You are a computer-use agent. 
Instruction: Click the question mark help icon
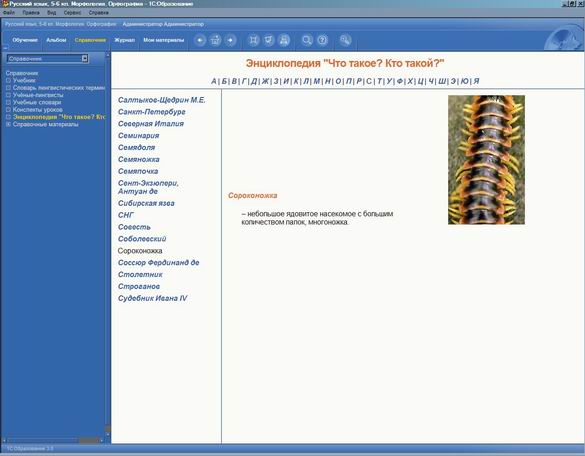322,40
